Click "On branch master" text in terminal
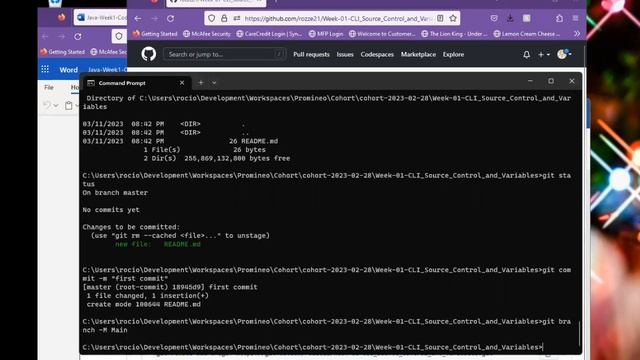This screenshot has width=640, height=360. pos(115,193)
